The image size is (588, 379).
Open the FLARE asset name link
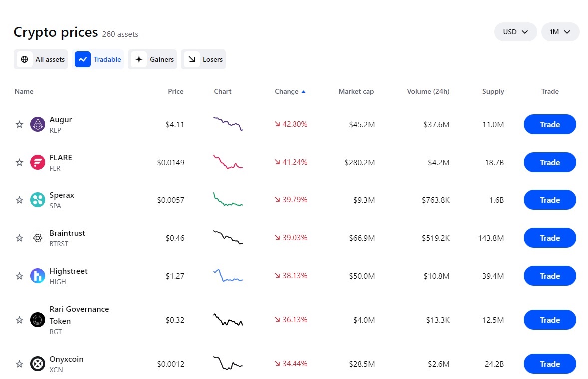point(61,157)
